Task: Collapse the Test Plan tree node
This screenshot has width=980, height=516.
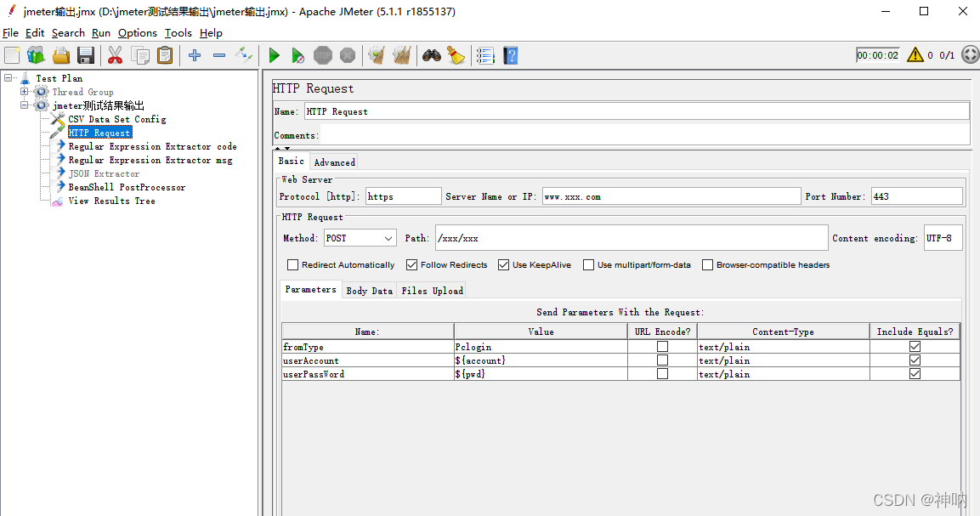Action: pyautogui.click(x=8, y=78)
